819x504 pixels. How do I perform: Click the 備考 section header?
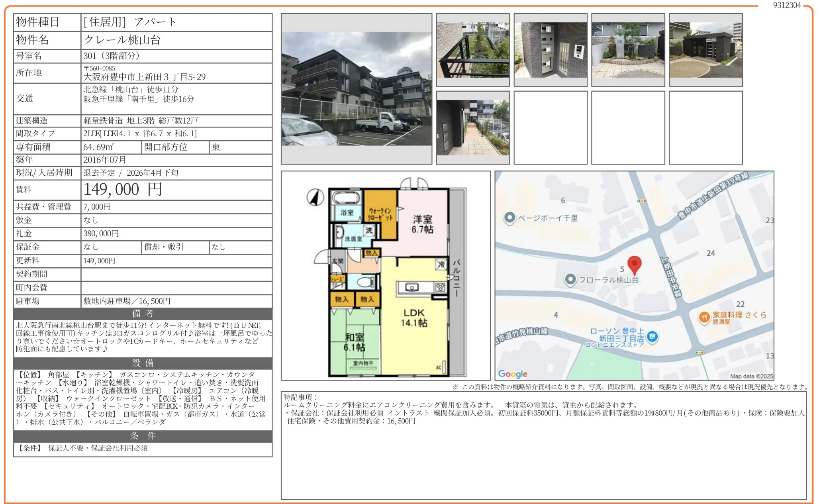[143, 313]
